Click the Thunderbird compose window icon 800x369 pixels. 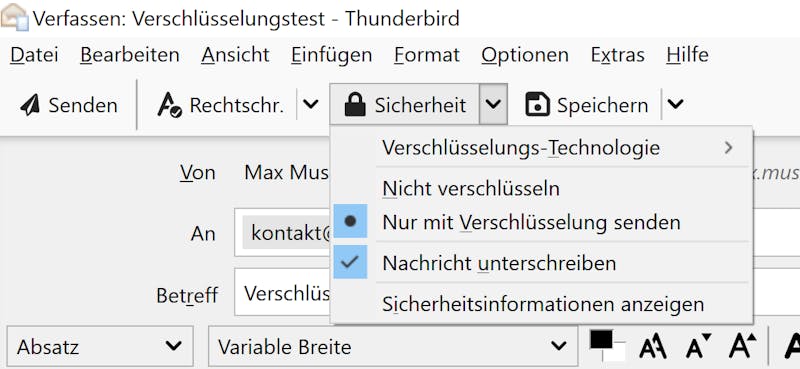[14, 17]
